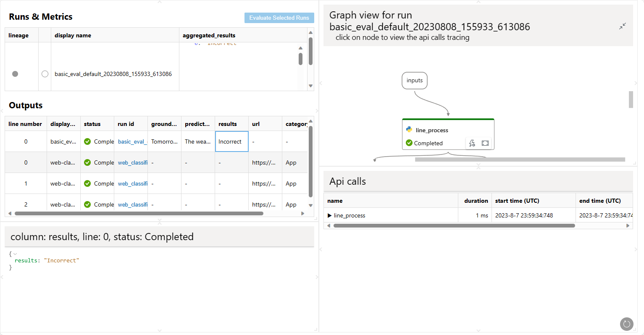Click the results column header

(x=228, y=124)
